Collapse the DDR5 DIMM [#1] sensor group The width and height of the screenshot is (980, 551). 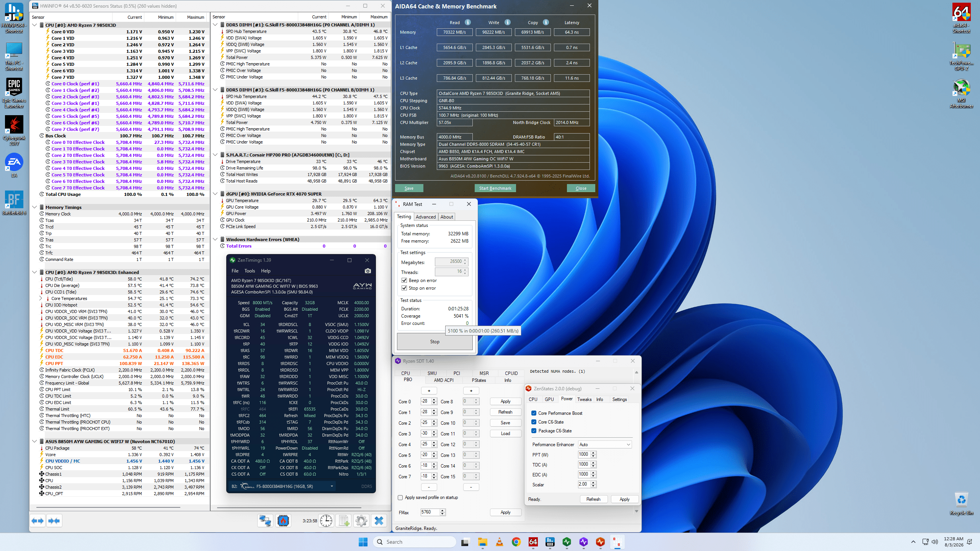[215, 25]
